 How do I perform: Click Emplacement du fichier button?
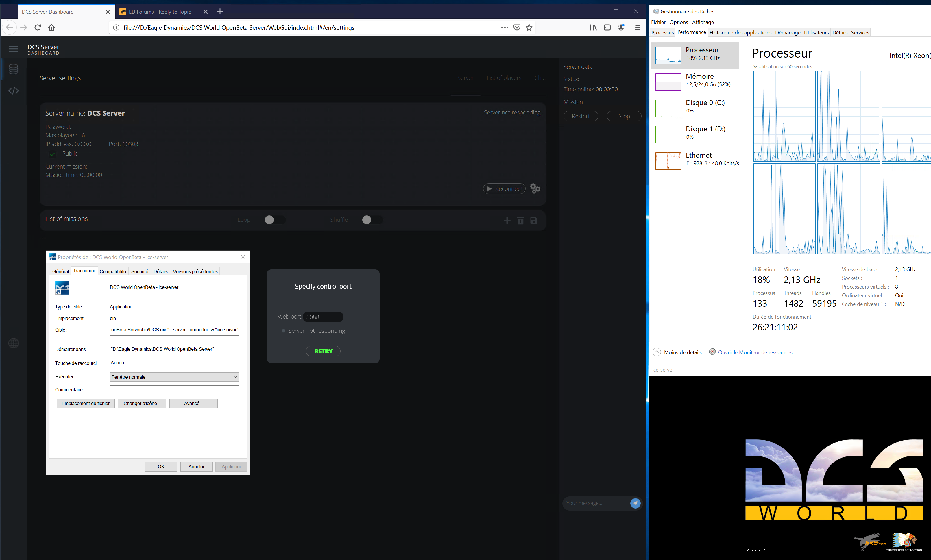(x=86, y=403)
